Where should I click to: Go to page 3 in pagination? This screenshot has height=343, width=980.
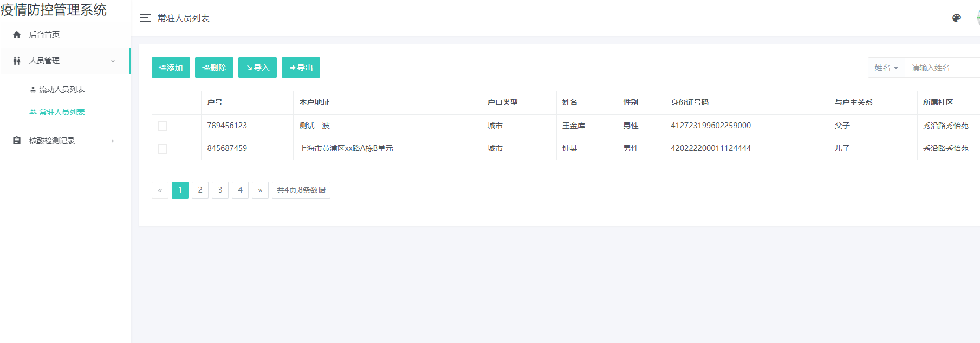coord(220,190)
